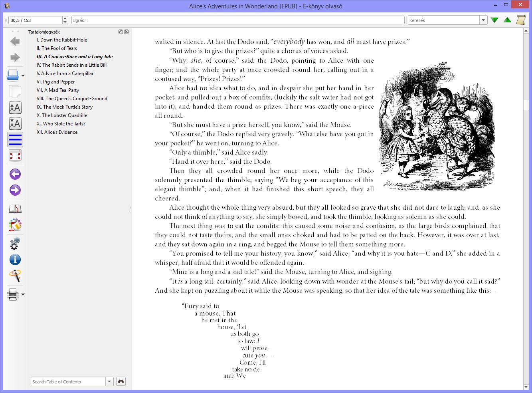Click scrollbar up arrow at top

pyautogui.click(x=527, y=32)
